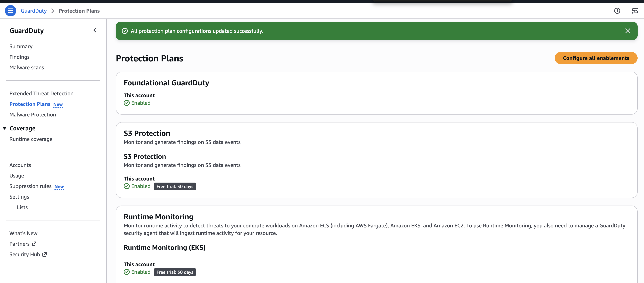
Task: Click Configure all enablements button
Action: [596, 58]
